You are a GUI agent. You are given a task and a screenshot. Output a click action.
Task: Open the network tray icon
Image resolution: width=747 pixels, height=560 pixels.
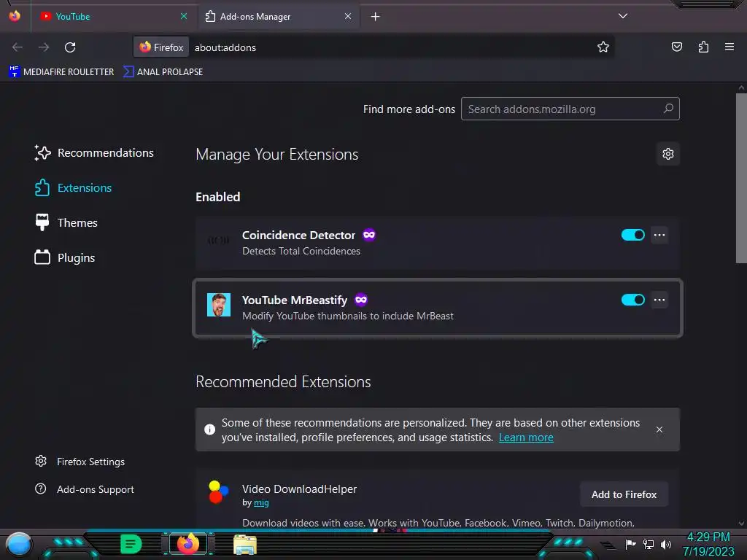[649, 544]
